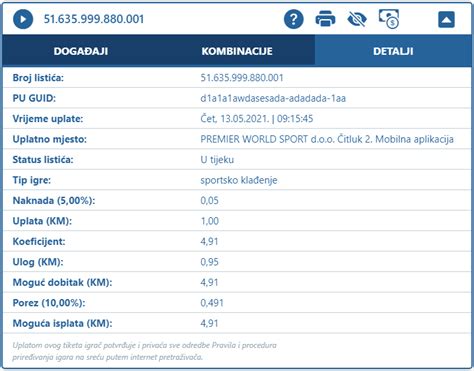474x371 pixels.
Task: Select the Moguć dobitak (KM) value
Action: click(209, 283)
